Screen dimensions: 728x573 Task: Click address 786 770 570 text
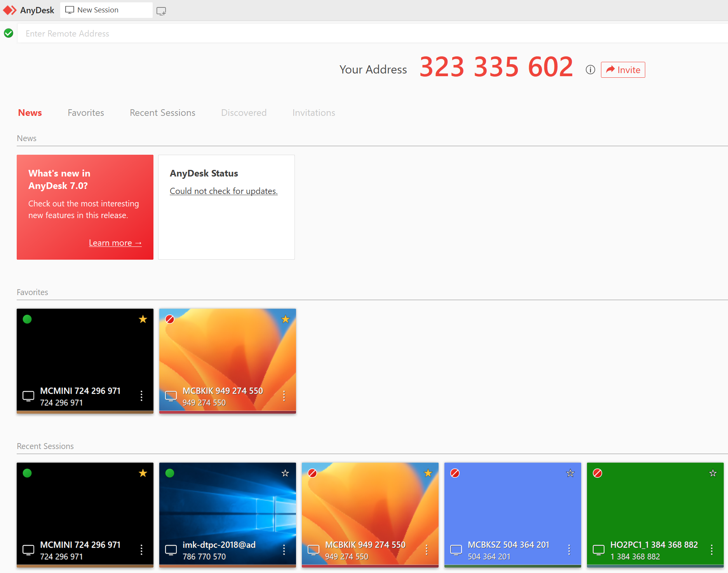(x=204, y=557)
